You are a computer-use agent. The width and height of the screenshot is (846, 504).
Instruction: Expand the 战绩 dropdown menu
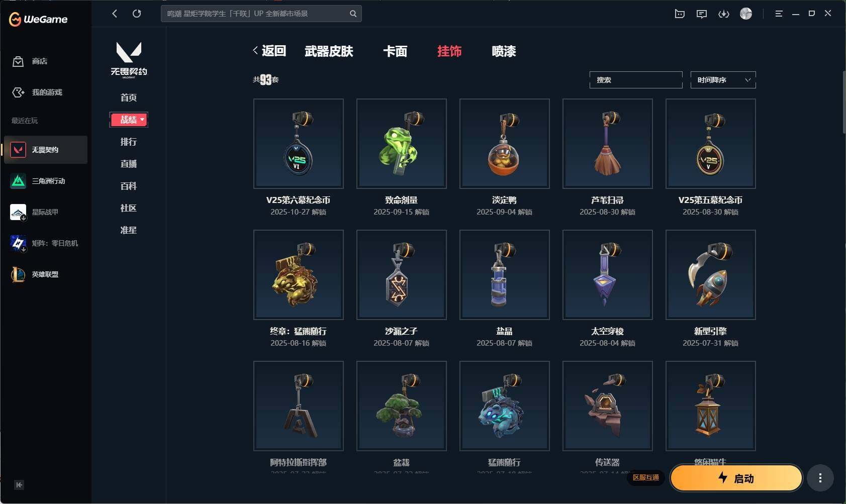pyautogui.click(x=129, y=120)
